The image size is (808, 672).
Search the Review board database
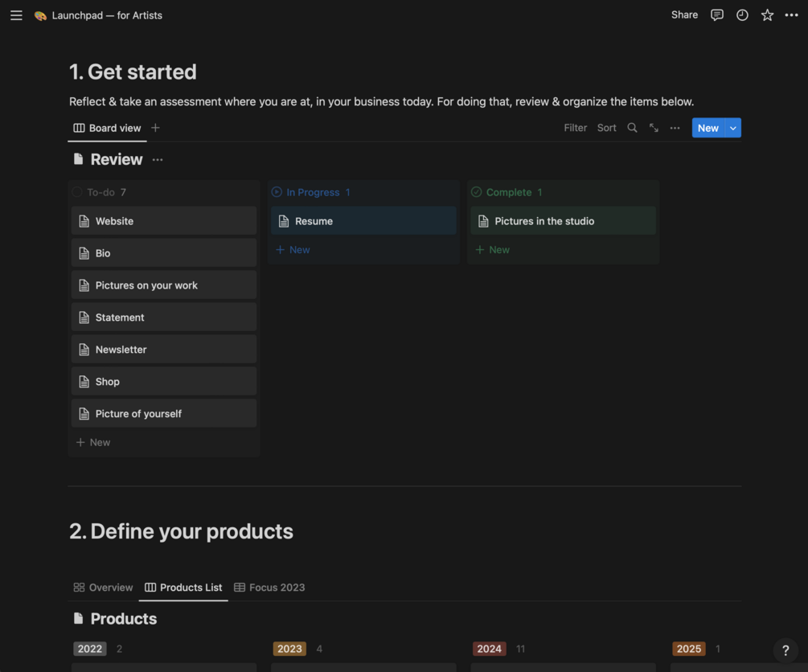pyautogui.click(x=633, y=128)
